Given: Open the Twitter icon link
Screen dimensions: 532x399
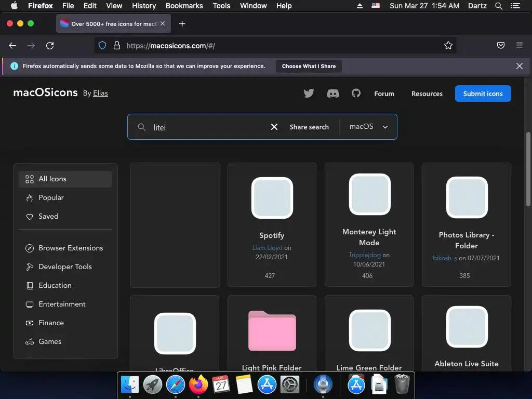Looking at the screenshot, I should coord(309,94).
